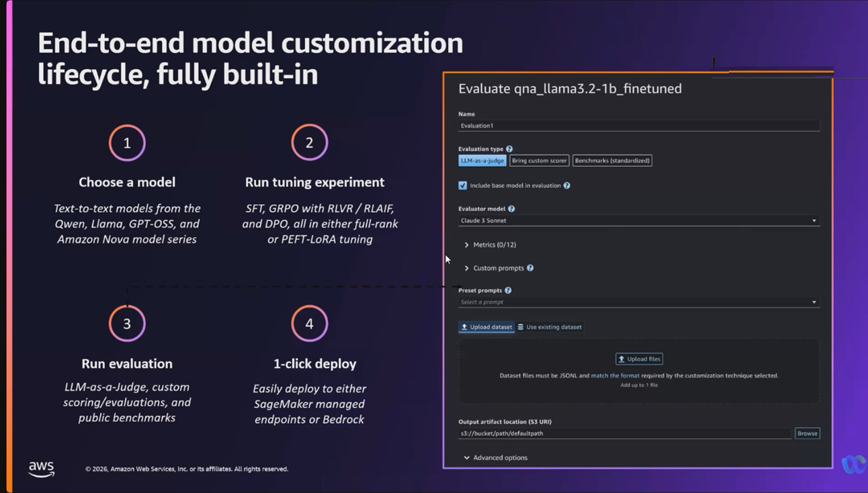Choose Bring custom scorer evaluation type

pyautogui.click(x=539, y=161)
